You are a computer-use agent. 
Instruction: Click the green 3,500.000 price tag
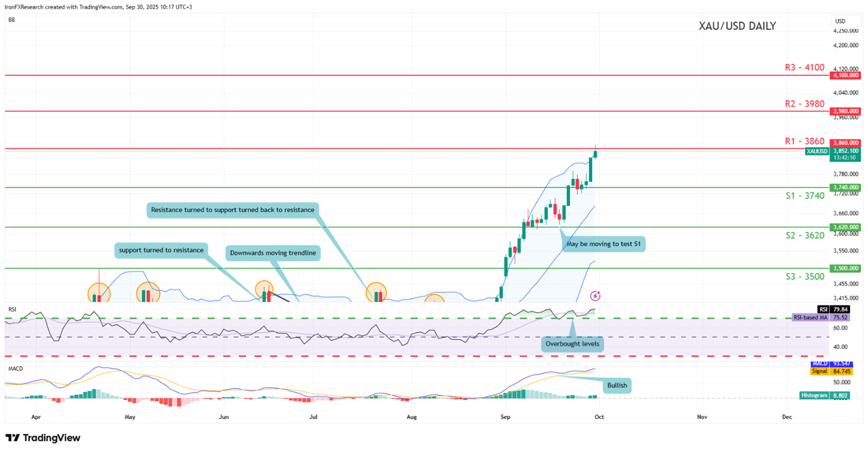(x=845, y=268)
